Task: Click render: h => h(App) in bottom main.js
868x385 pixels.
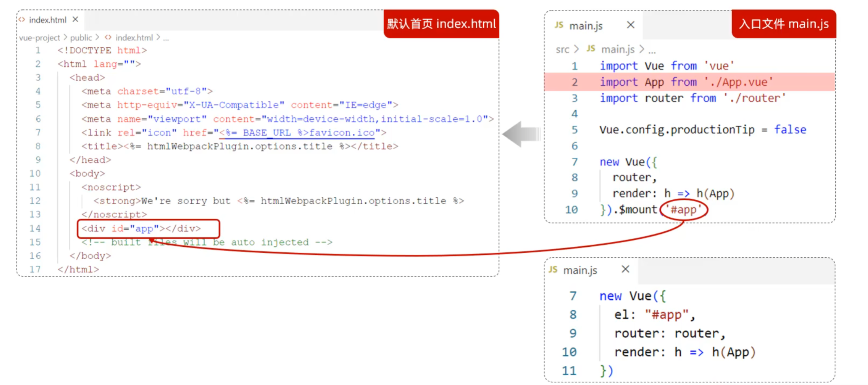Action: [685, 352]
